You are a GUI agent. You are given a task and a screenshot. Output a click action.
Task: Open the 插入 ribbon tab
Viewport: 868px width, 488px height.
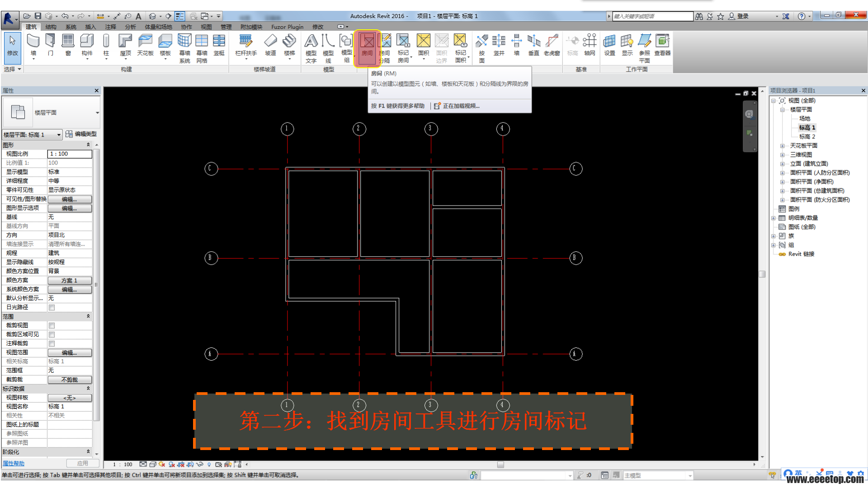90,27
